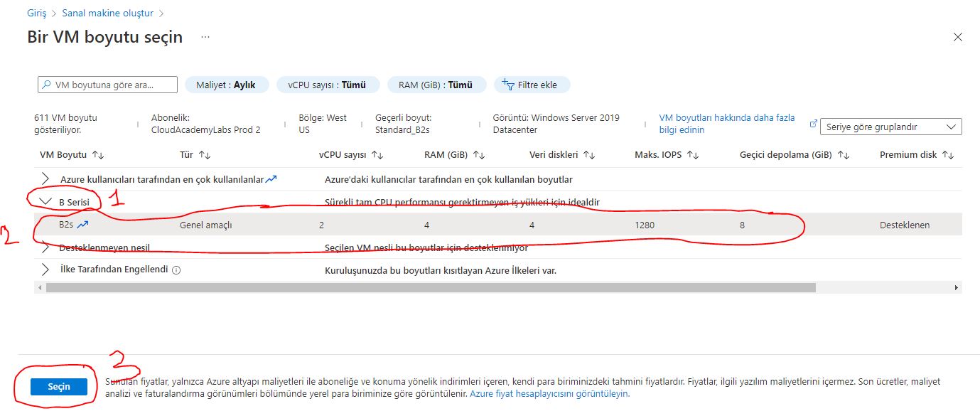This screenshot has width=980, height=416.
Task: Open the RAM (GiB) : Tümü filter
Action: pyautogui.click(x=436, y=85)
